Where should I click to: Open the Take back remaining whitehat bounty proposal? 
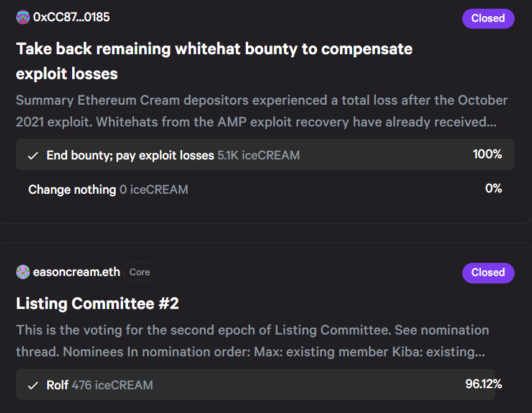214,61
